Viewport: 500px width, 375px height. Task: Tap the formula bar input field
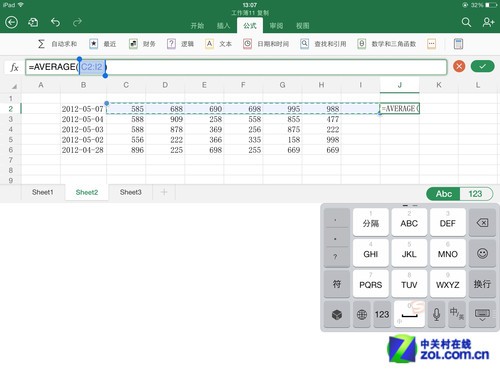236,67
